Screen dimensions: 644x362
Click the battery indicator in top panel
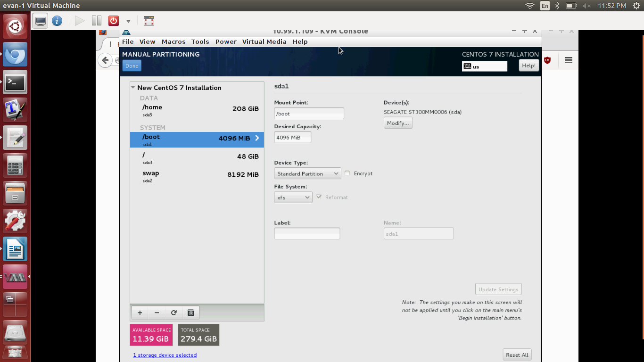coord(571,6)
